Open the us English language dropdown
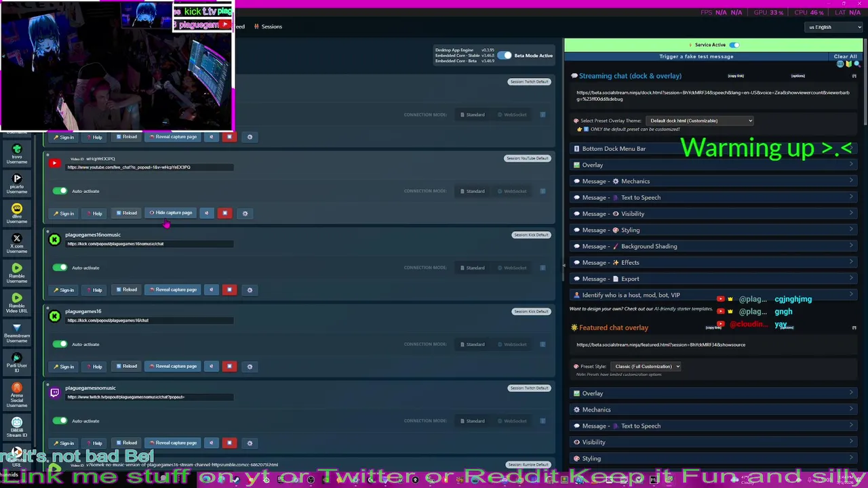 click(834, 27)
